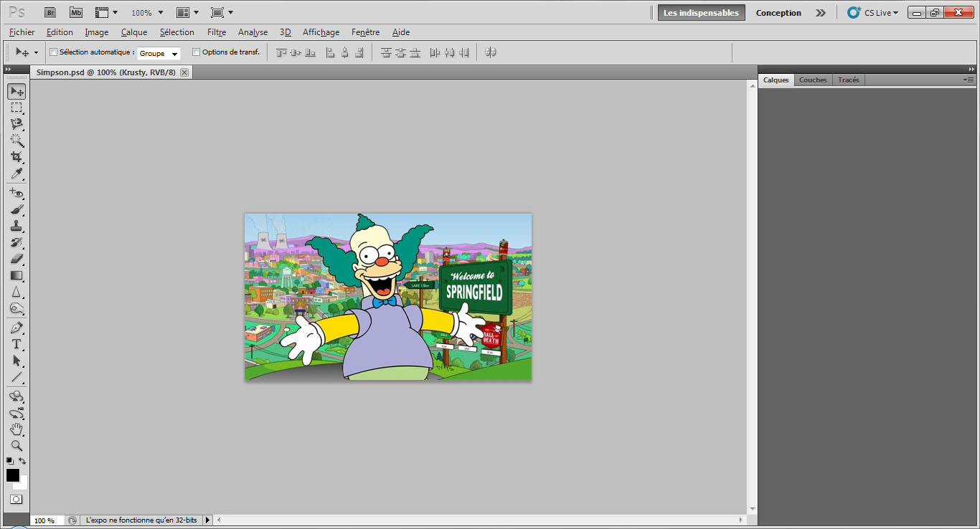Select the Brush tool
Screen dimensions: 980x529
point(16,209)
